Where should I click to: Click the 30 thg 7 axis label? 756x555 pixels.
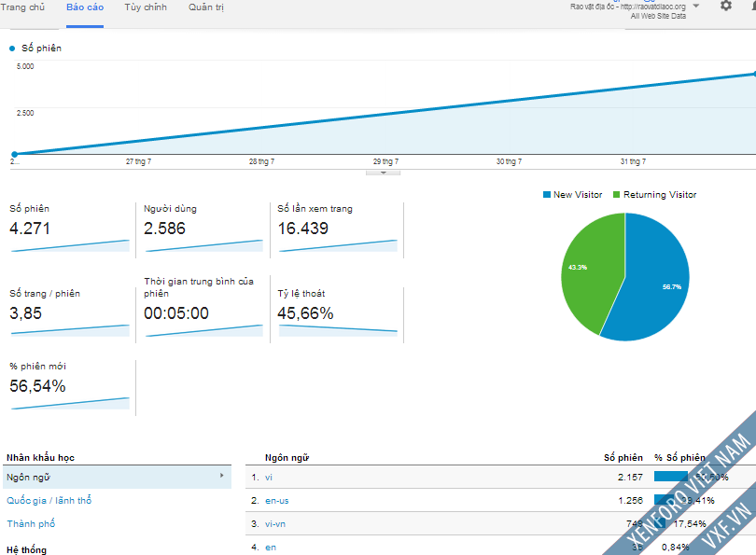(x=510, y=161)
